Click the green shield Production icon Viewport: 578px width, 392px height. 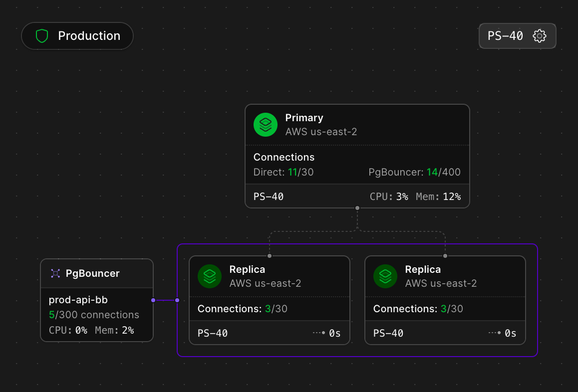click(x=42, y=36)
